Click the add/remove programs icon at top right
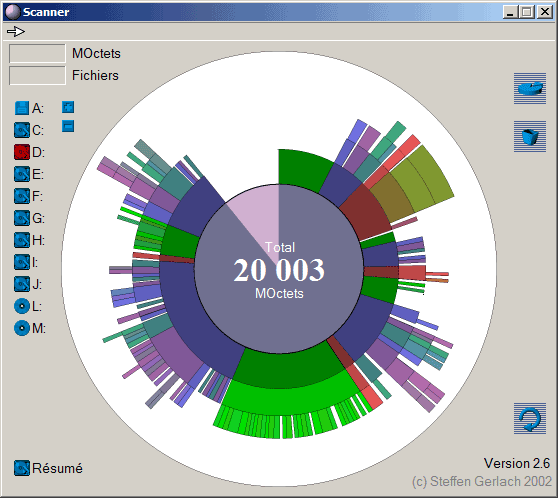 (x=530, y=89)
